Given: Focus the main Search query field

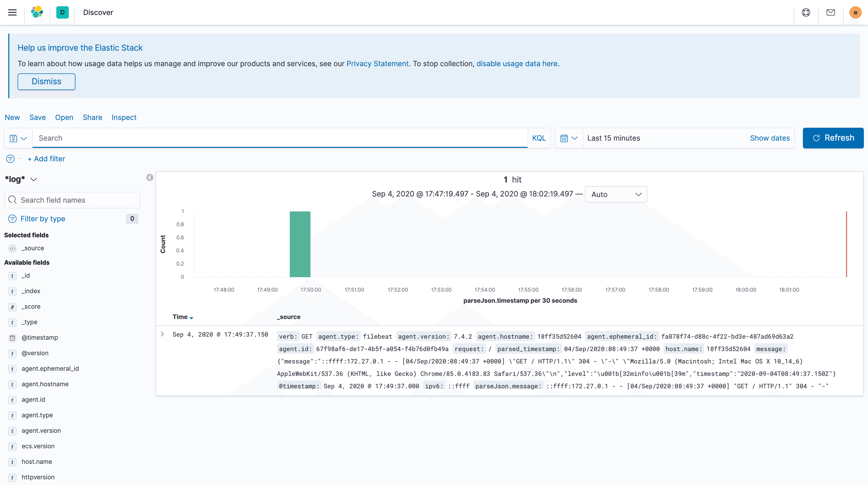Looking at the screenshot, I should coord(280,138).
